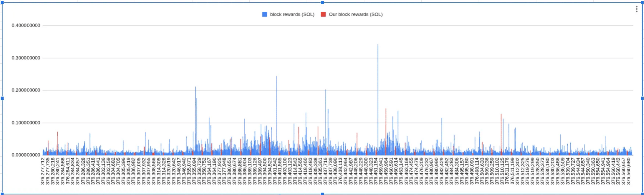Click the right-middle chart resize handle
Viewport: 644px width, 195px height.
[x=642, y=98]
